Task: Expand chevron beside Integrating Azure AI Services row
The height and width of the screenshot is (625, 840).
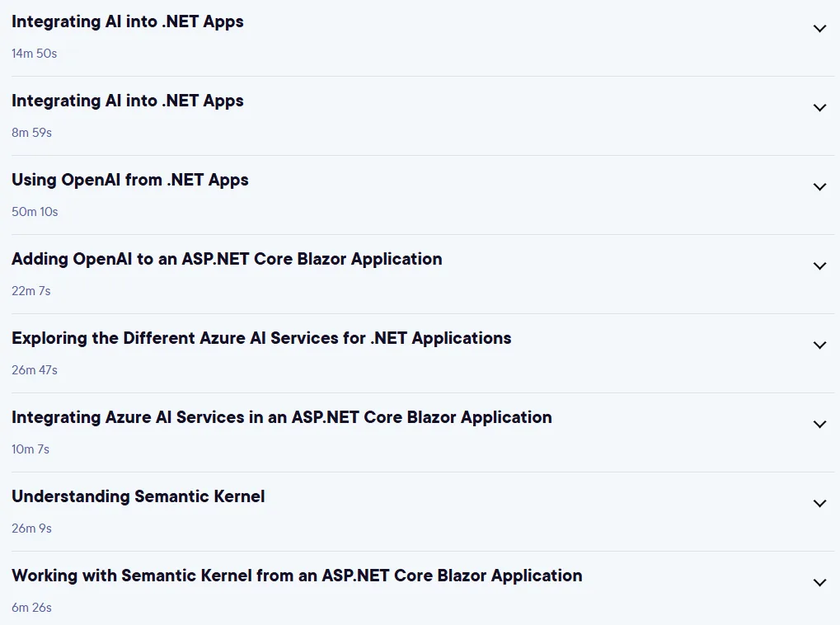Action: pos(819,425)
